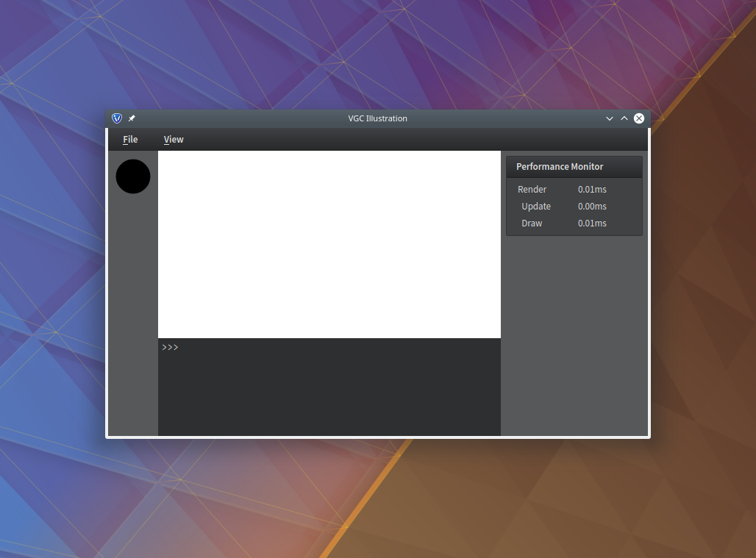Click the Update time value 0.00ms

point(592,207)
